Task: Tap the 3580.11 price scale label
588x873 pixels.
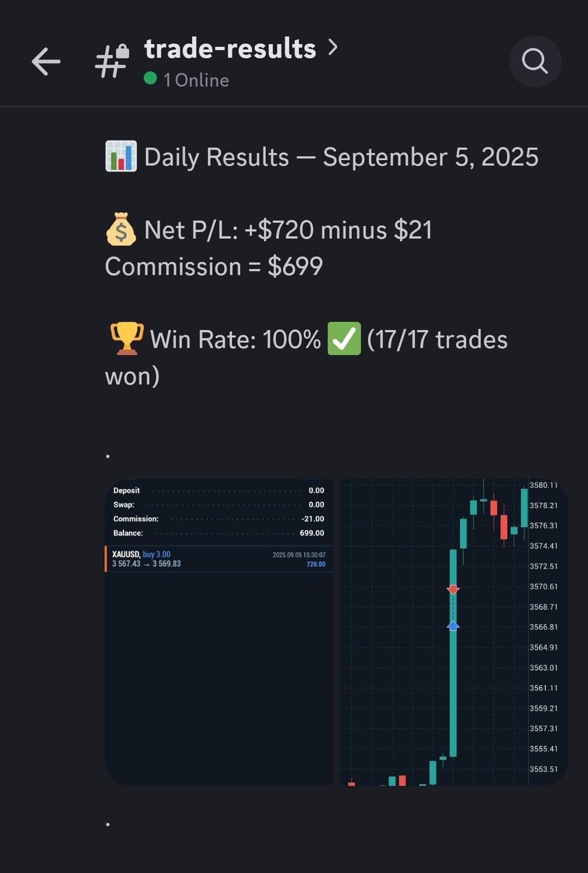Action: coord(543,485)
